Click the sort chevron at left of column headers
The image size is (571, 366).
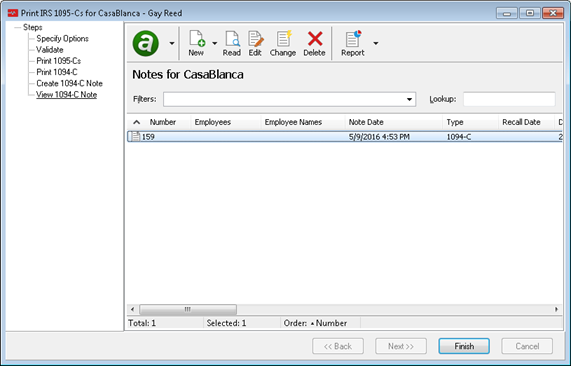pos(137,122)
